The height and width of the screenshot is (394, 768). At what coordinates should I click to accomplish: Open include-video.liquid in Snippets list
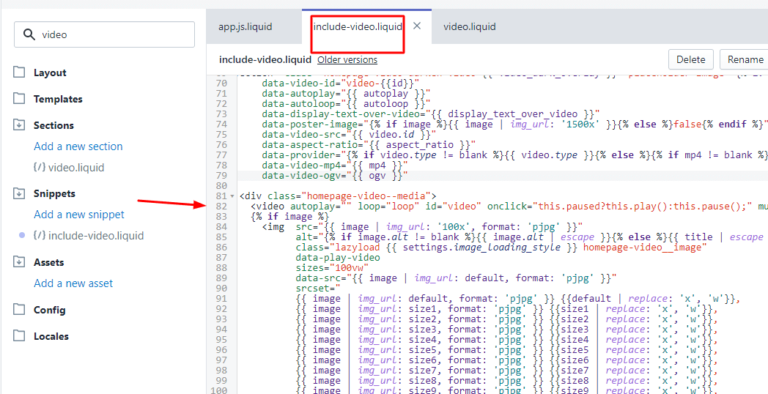[x=96, y=236]
